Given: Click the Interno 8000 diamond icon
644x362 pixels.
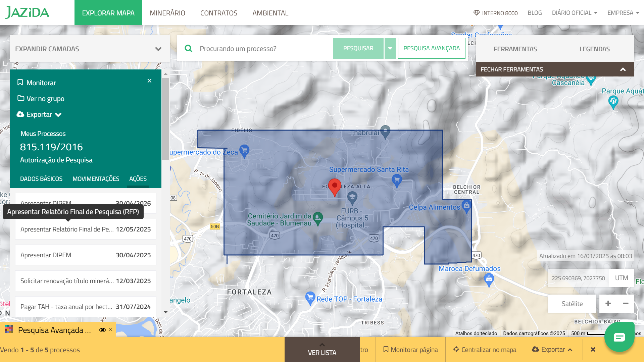Looking at the screenshot, I should tap(477, 13).
